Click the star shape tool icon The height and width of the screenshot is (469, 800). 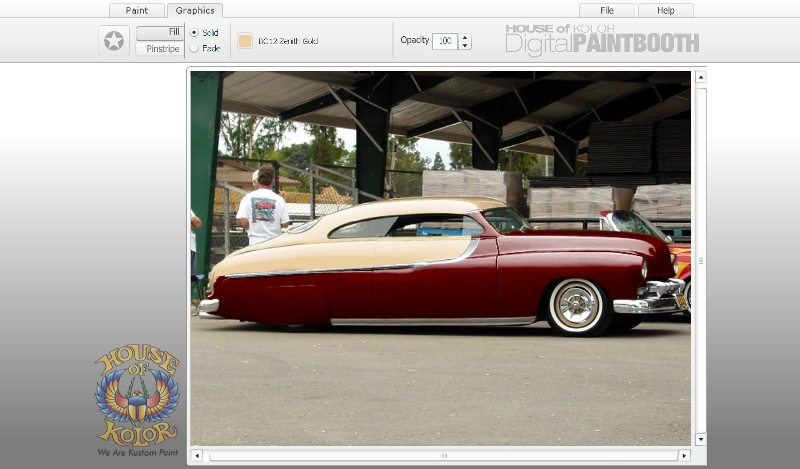[x=114, y=41]
